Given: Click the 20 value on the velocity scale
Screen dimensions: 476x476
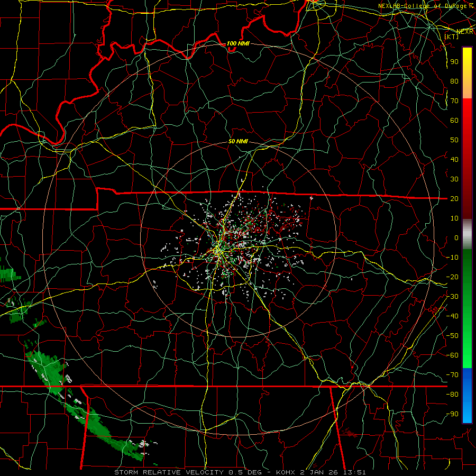Looking at the screenshot, I should click(454, 199).
